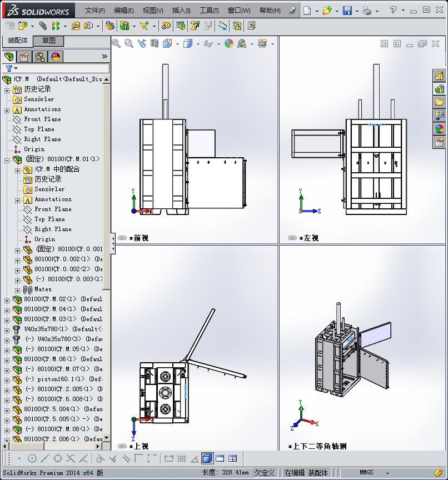Open View Orientation cube icon

pos(167,43)
